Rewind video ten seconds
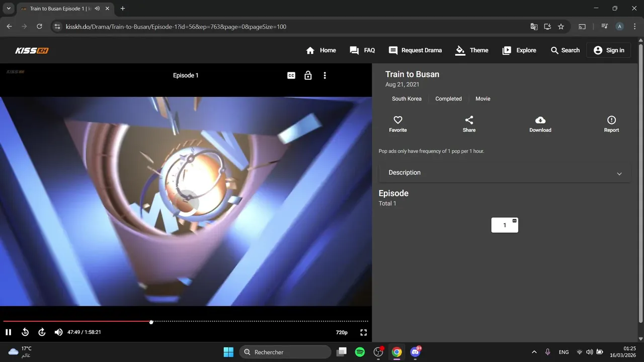Viewport: 644px width, 362px height. (x=25, y=332)
